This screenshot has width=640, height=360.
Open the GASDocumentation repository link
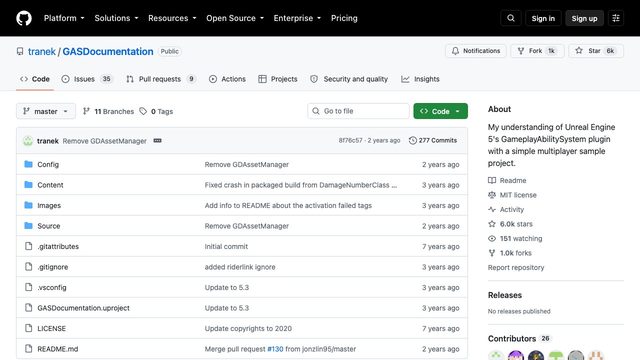(x=108, y=51)
